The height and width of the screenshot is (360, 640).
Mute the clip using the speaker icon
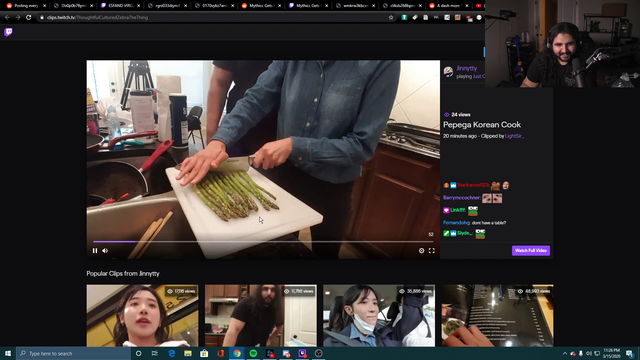coord(105,251)
